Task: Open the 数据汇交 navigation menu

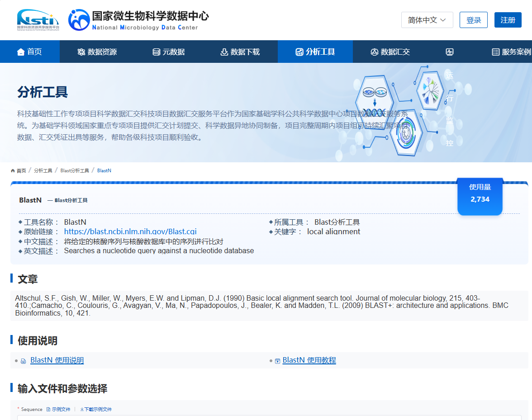Action: tap(390, 52)
